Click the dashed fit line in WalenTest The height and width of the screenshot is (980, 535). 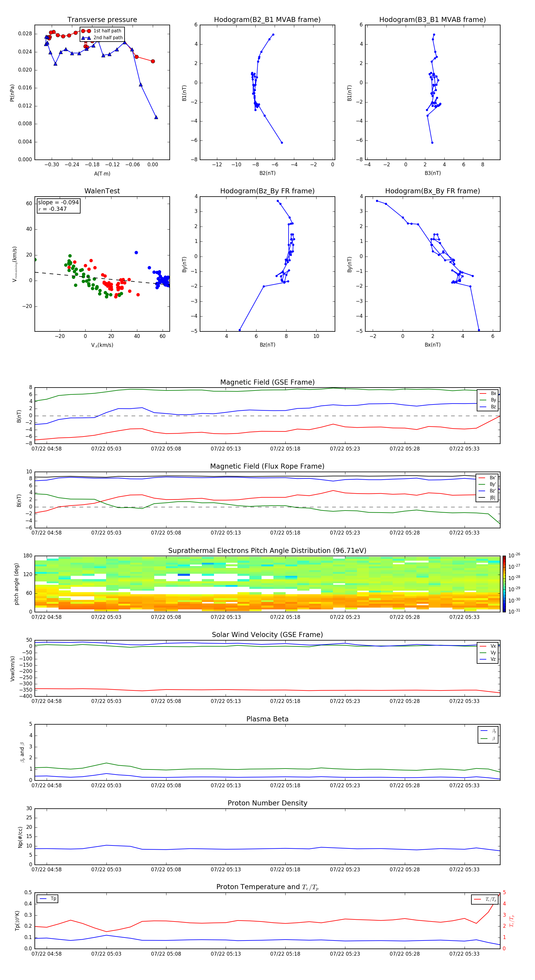tap(102, 278)
